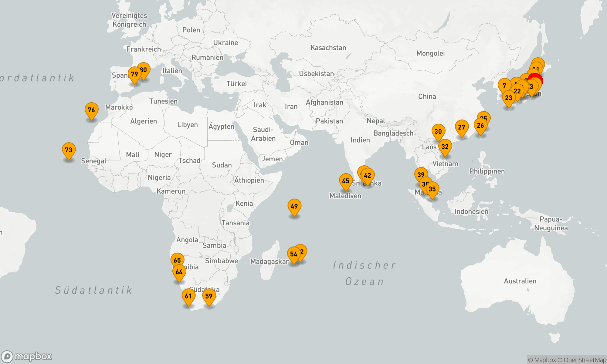This screenshot has width=607, height=364.
Task: Open marker 54 east of Madagascar
Action: [293, 254]
